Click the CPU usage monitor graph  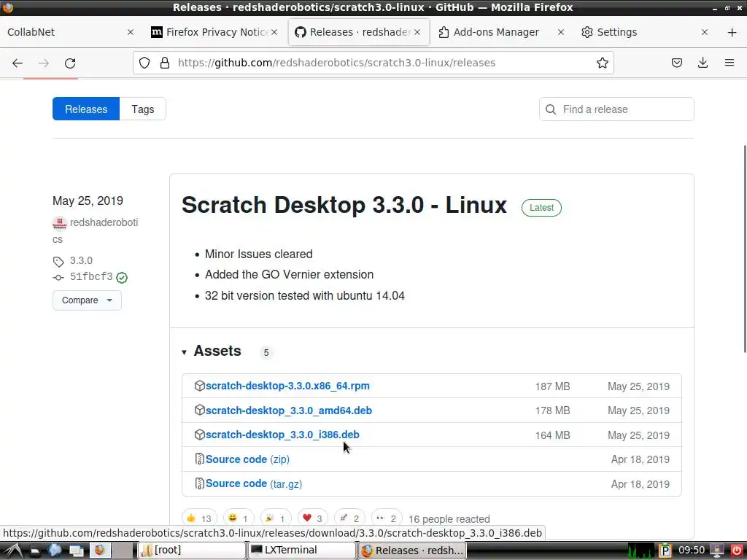tap(641, 551)
